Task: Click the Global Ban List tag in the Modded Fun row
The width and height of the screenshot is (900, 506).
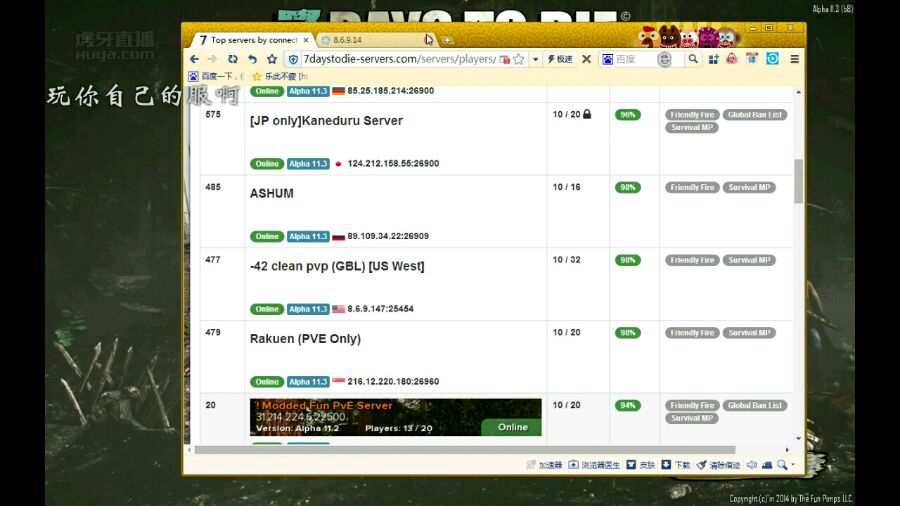Action: (x=755, y=405)
